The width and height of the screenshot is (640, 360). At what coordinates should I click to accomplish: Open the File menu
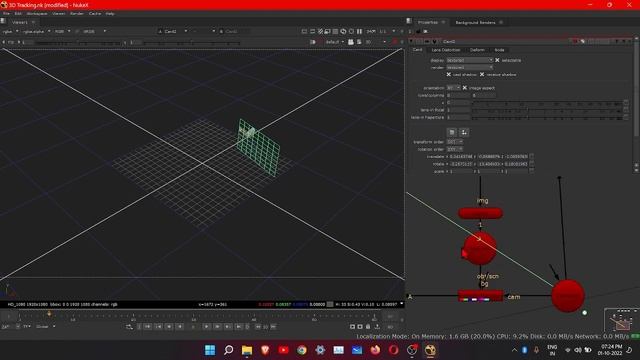[6, 13]
